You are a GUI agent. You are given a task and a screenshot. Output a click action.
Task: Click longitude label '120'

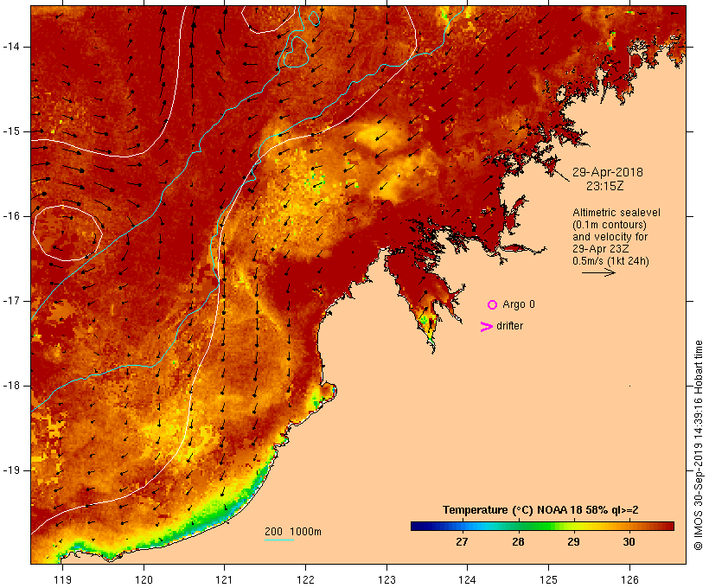coord(144,580)
